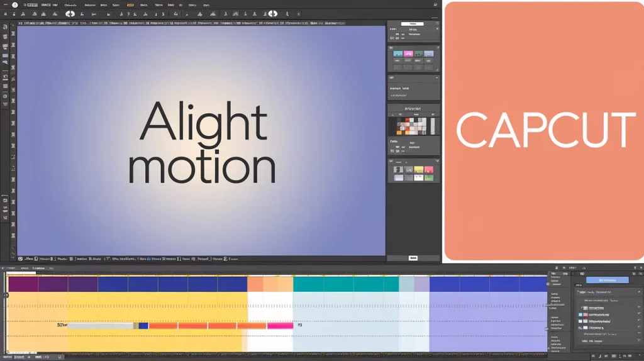
Task: Select the first teal clip on the top timeline track
Action: [x=308, y=284]
